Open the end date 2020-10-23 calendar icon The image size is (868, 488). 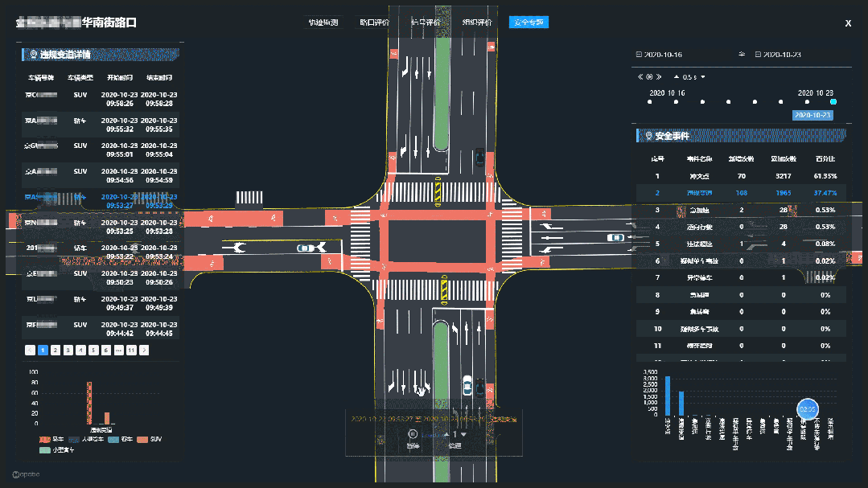758,54
